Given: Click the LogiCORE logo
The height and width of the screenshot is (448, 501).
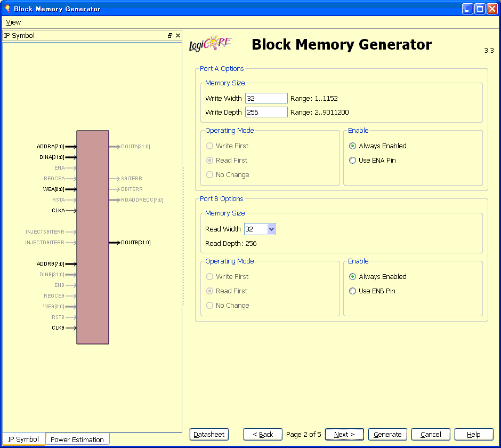Looking at the screenshot, I should (210, 44).
